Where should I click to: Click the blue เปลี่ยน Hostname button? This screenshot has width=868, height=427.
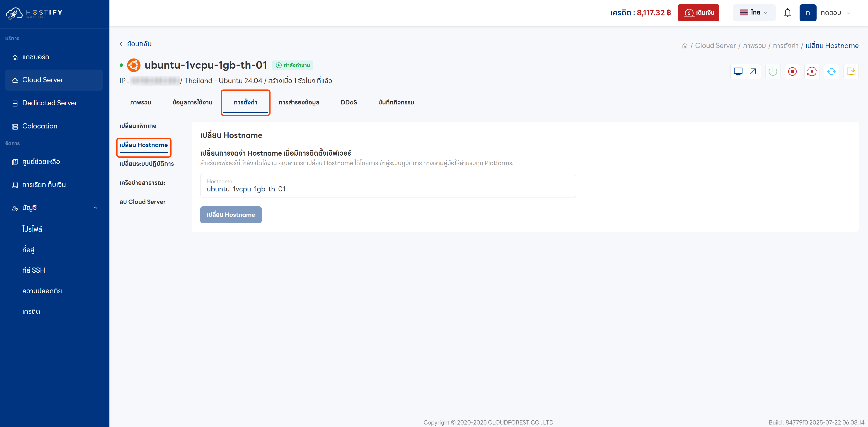(x=231, y=215)
